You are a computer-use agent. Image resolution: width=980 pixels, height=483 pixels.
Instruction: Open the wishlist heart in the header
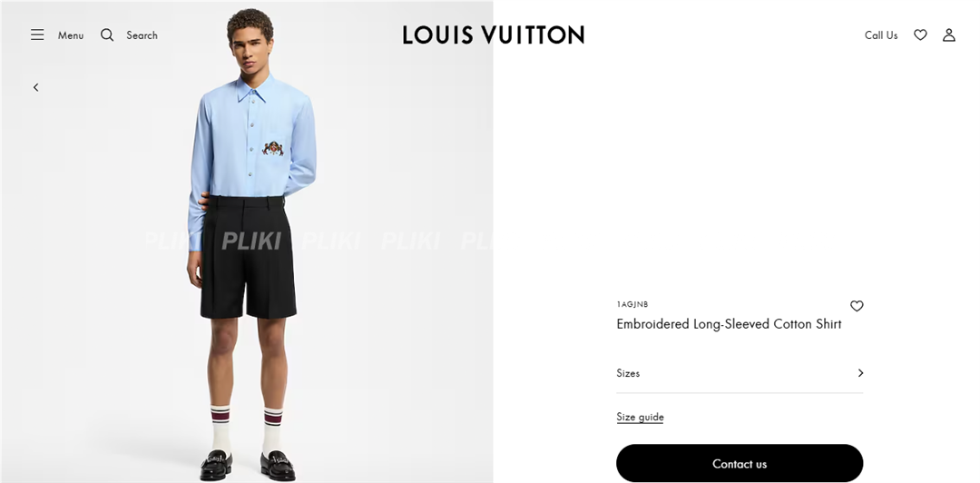tap(920, 35)
